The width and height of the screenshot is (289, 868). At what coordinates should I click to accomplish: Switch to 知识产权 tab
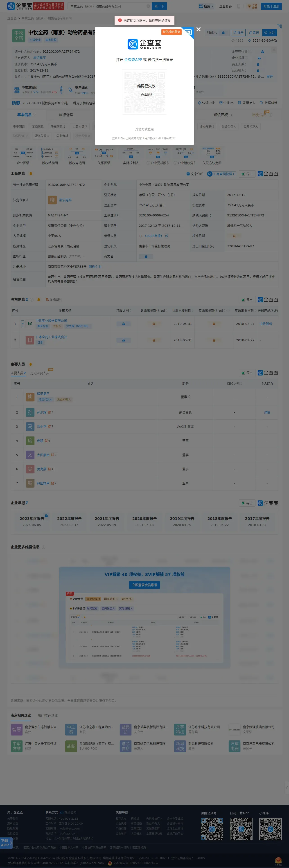click(223, 115)
